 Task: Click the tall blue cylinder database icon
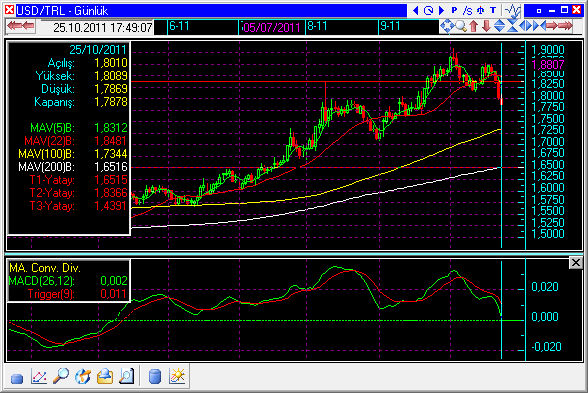[x=155, y=376]
